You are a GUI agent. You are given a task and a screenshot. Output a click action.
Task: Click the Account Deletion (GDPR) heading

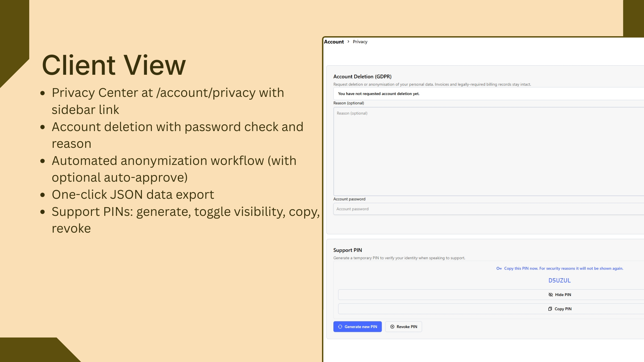[362, 76]
